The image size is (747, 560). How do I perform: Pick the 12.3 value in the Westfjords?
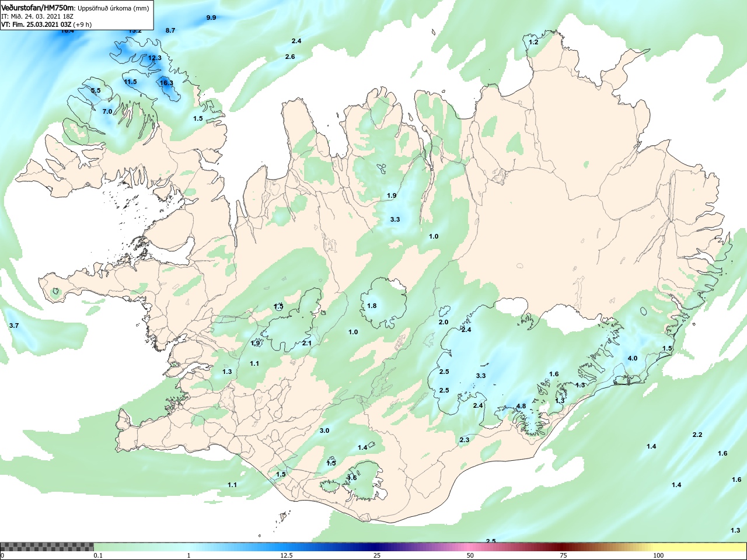pyautogui.click(x=155, y=58)
